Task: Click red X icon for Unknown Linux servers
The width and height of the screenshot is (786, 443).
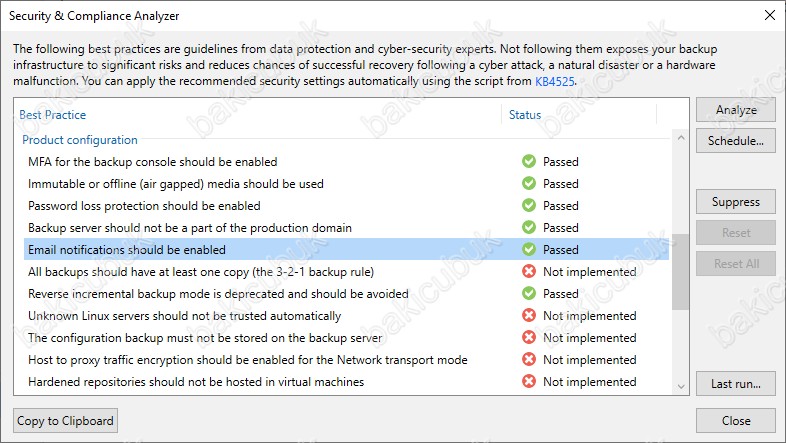Action: 528,316
